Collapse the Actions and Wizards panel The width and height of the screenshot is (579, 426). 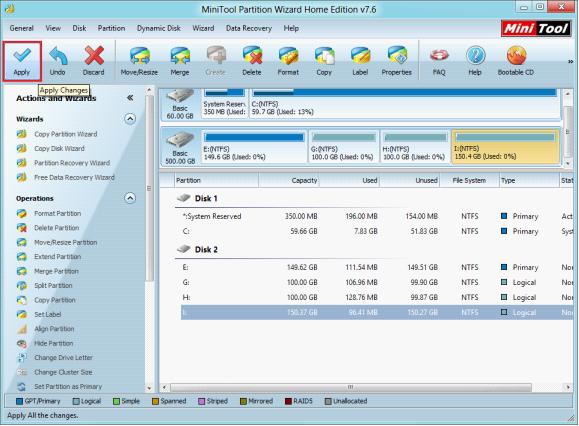(130, 98)
